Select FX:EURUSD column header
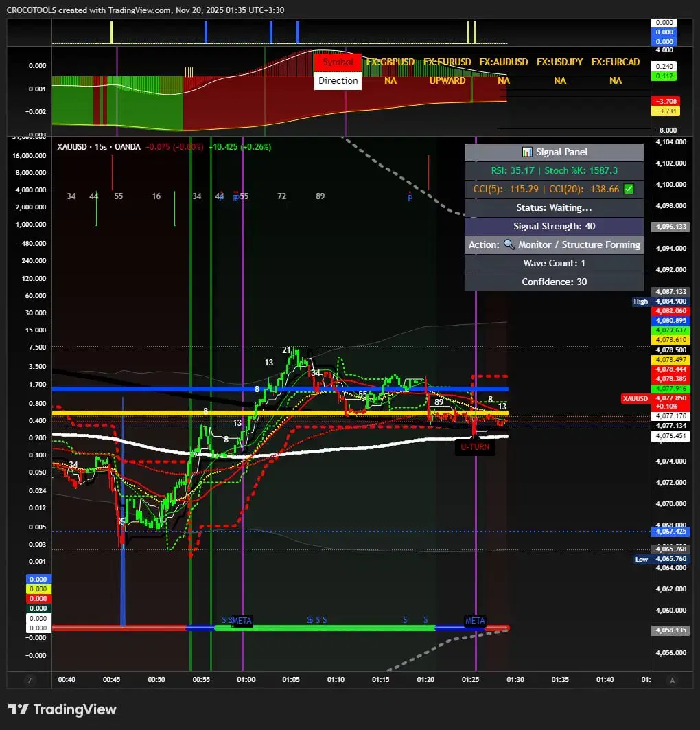 click(447, 62)
